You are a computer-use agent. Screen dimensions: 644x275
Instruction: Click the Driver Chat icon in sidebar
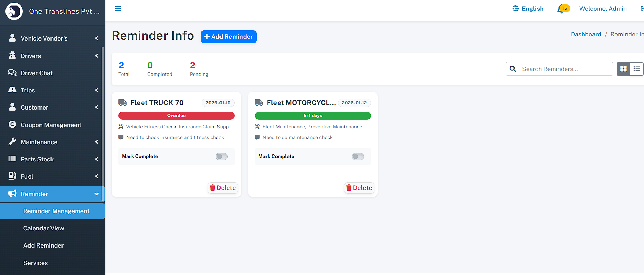point(12,73)
